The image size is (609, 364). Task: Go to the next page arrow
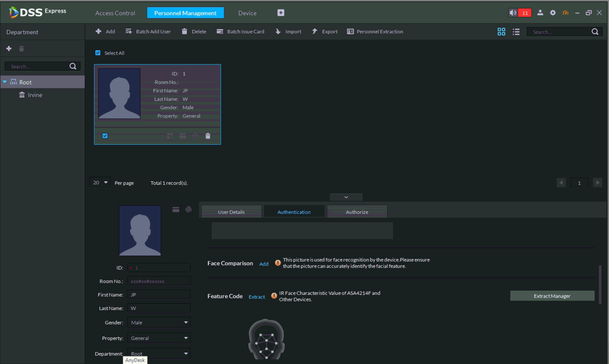tap(598, 183)
